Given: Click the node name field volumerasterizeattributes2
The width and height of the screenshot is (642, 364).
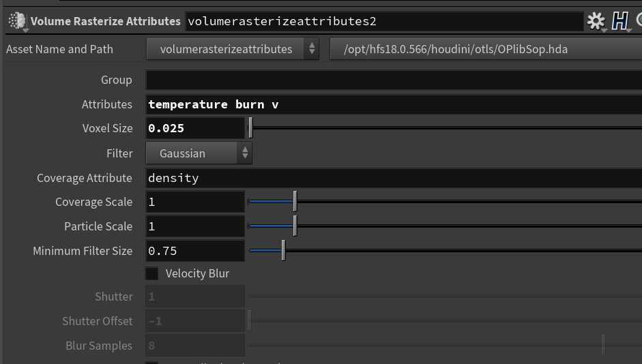Looking at the screenshot, I should pos(385,21).
